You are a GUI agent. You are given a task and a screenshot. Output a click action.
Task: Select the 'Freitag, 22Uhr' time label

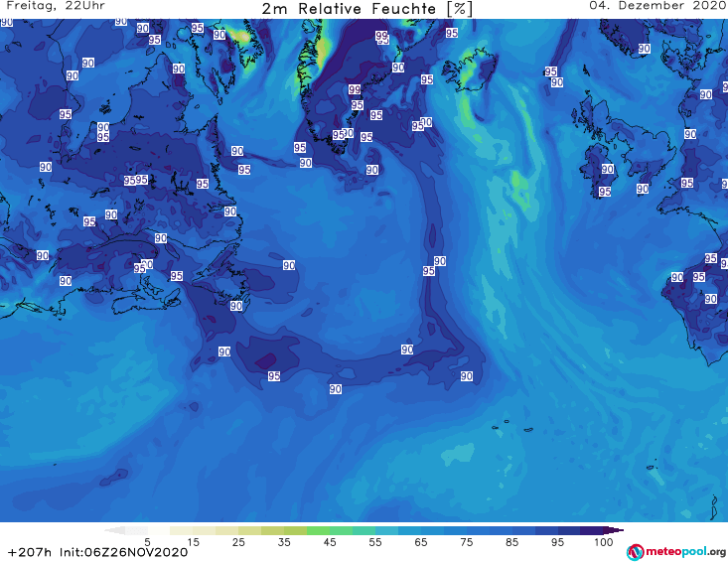click(56, 6)
